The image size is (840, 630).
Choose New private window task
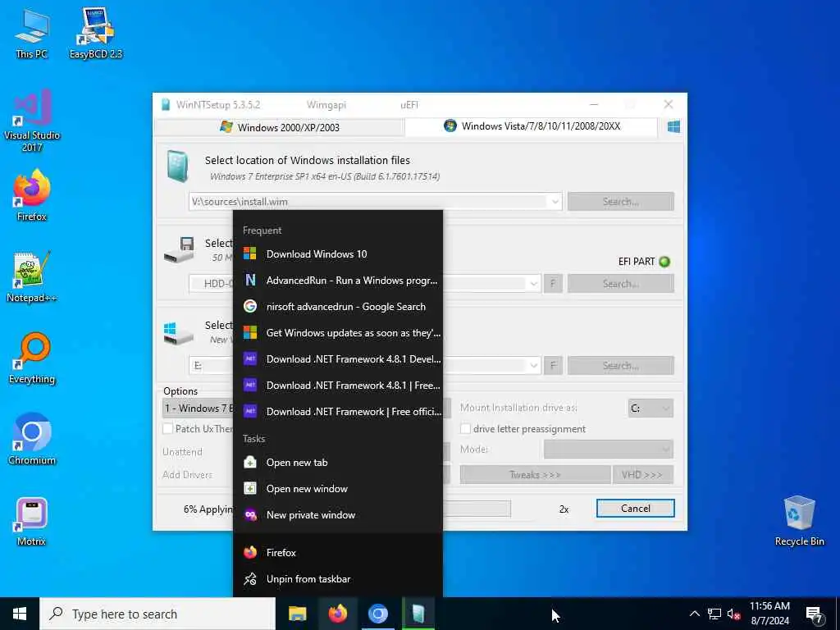click(x=338, y=515)
